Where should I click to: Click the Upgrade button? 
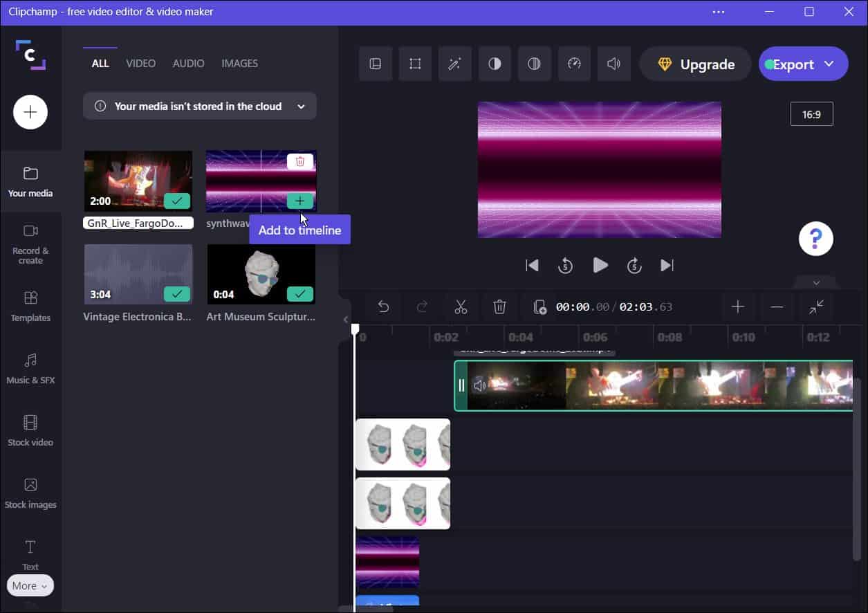695,64
